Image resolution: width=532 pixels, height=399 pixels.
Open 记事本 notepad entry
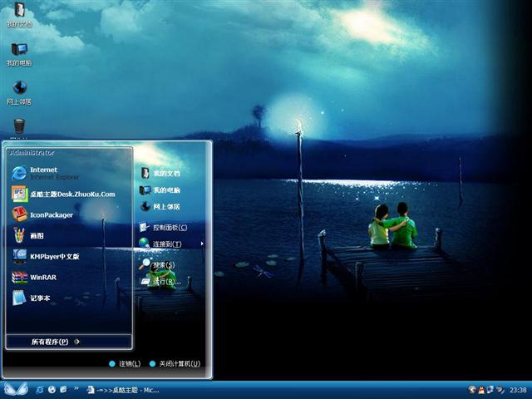(x=69, y=298)
